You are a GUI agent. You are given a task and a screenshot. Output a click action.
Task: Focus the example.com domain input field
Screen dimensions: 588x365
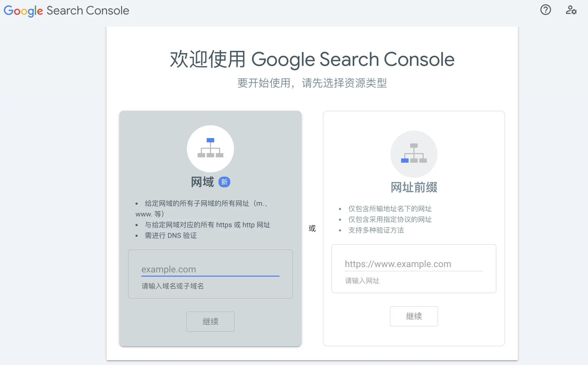210,269
